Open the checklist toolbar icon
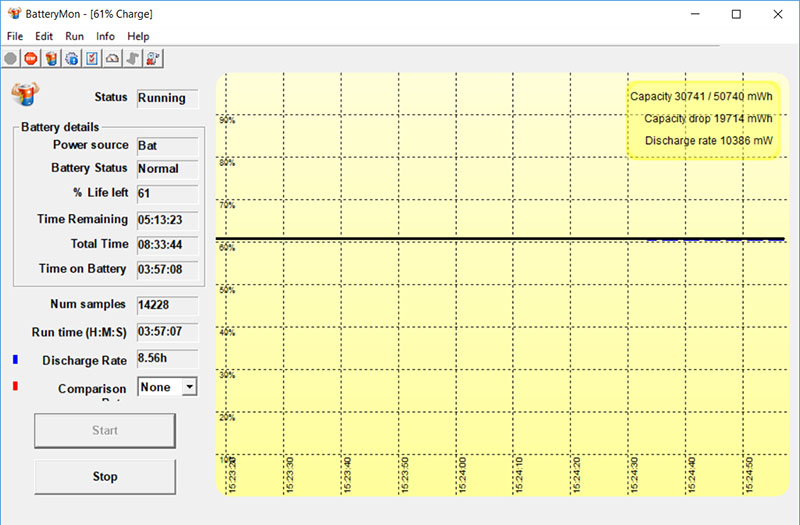 click(x=92, y=59)
